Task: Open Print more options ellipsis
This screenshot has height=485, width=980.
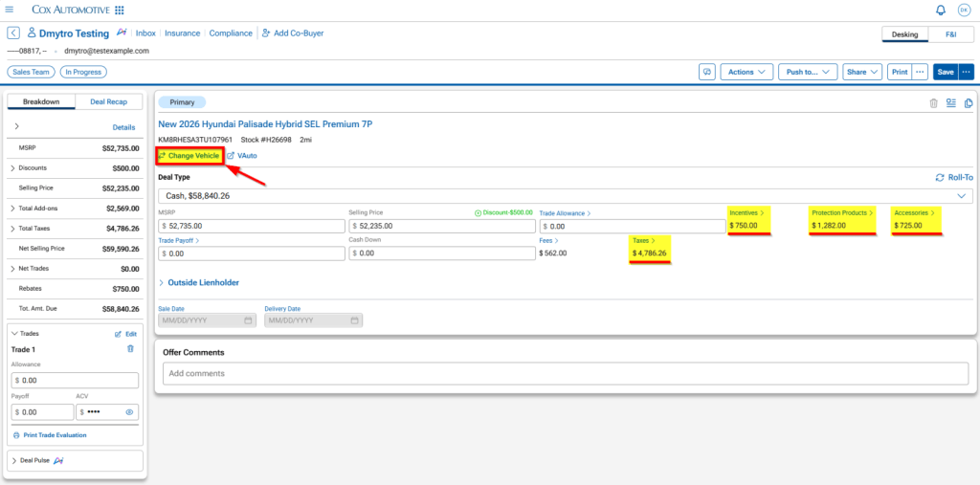Action: click(920, 72)
